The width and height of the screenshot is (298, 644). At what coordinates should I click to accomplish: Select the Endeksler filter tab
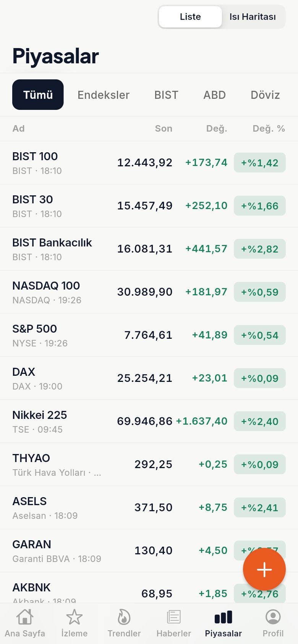104,95
